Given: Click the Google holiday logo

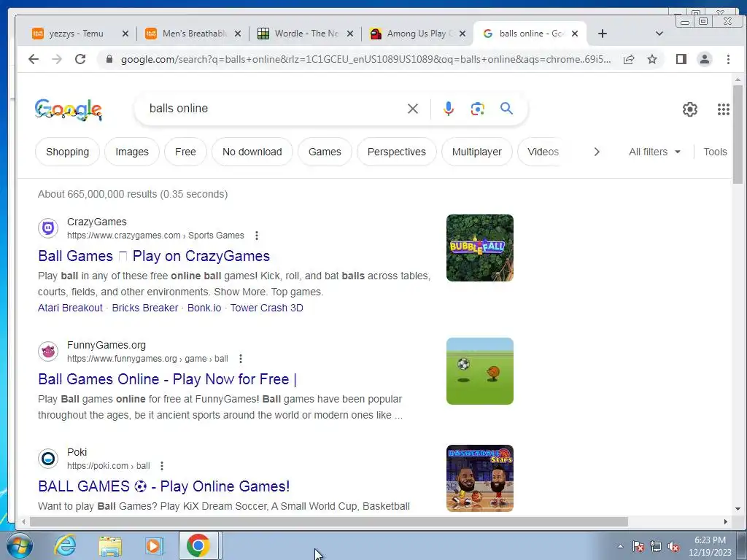Looking at the screenshot, I should pyautogui.click(x=68, y=110).
